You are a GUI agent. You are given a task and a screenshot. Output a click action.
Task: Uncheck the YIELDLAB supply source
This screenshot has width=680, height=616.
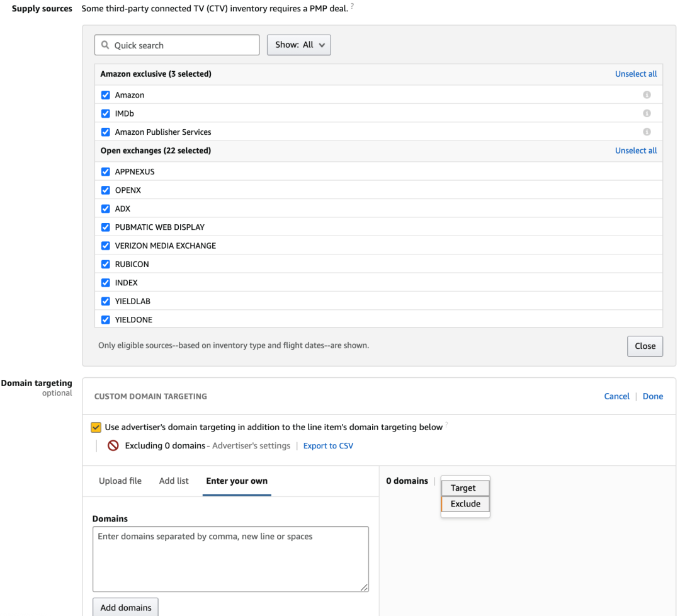pos(106,302)
